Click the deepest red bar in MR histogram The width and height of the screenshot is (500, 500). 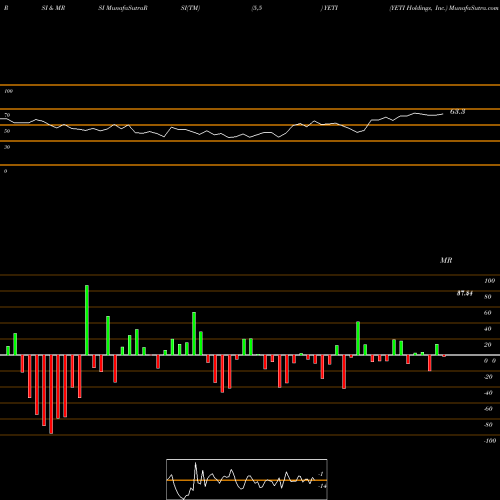click(x=51, y=394)
